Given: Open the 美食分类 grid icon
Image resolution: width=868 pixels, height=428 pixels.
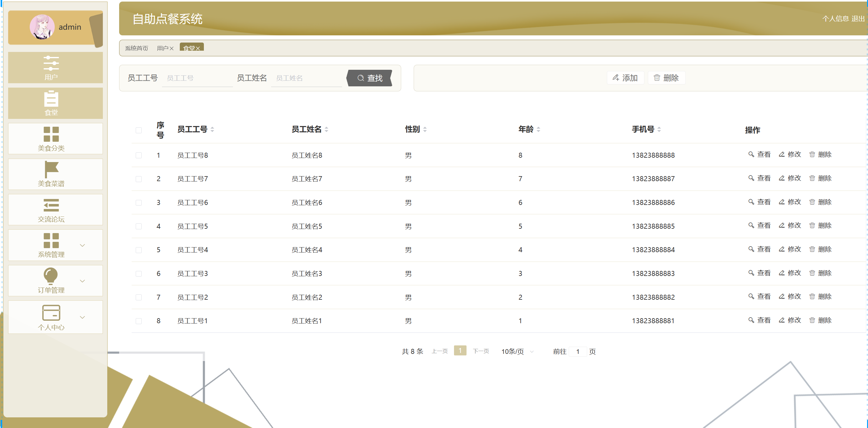Looking at the screenshot, I should click(x=51, y=134).
